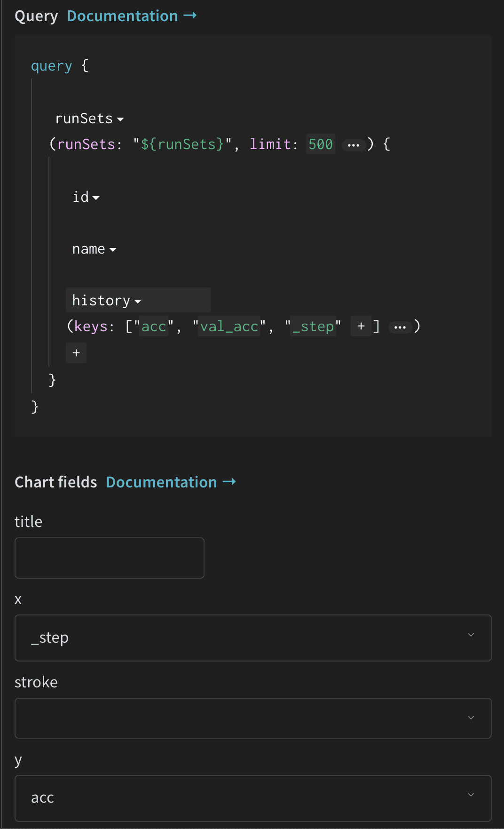504x829 pixels.
Task: Click the "val_acc" key in history keys
Action: [229, 327]
